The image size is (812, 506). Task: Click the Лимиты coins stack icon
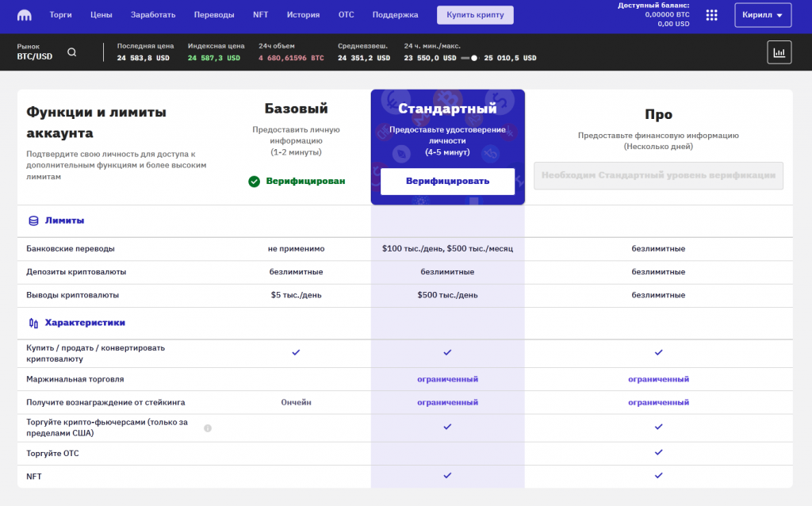[33, 220]
